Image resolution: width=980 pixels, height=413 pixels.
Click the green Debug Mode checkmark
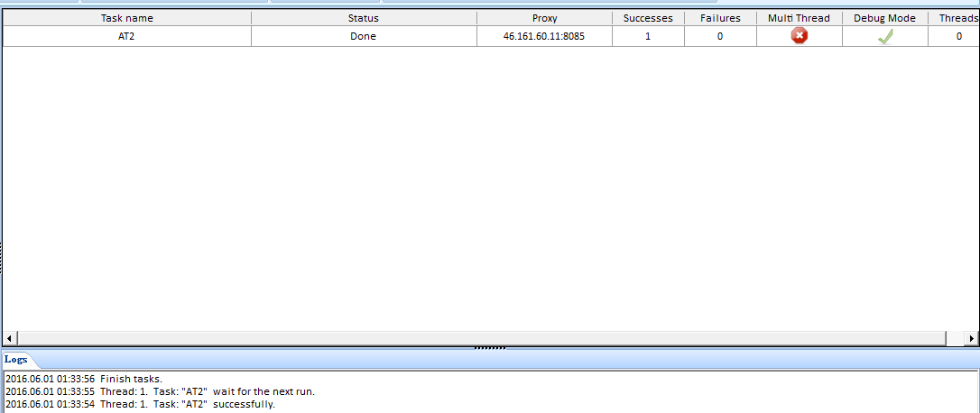click(884, 36)
